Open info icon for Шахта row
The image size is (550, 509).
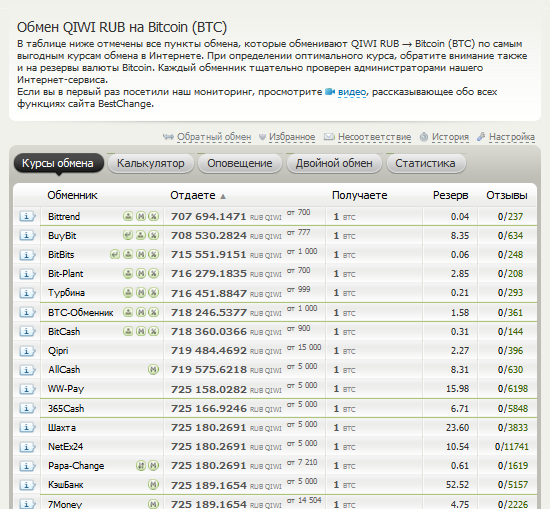click(x=27, y=427)
